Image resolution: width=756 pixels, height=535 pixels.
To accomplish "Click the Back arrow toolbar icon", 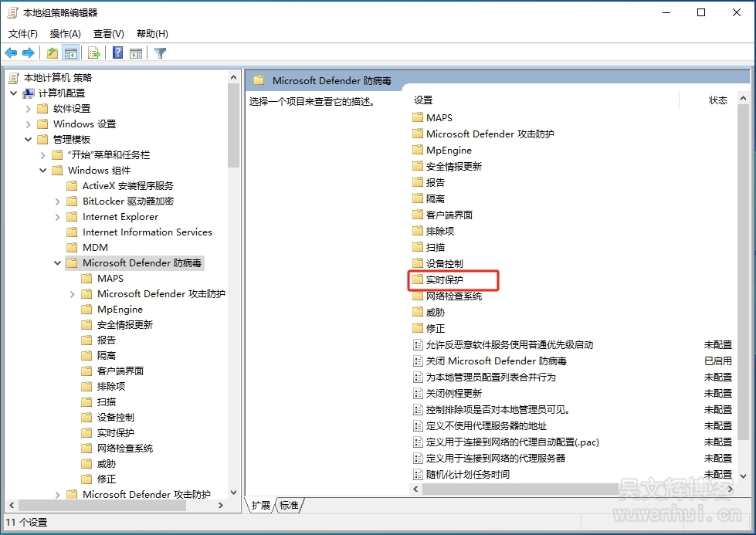I will pyautogui.click(x=11, y=52).
